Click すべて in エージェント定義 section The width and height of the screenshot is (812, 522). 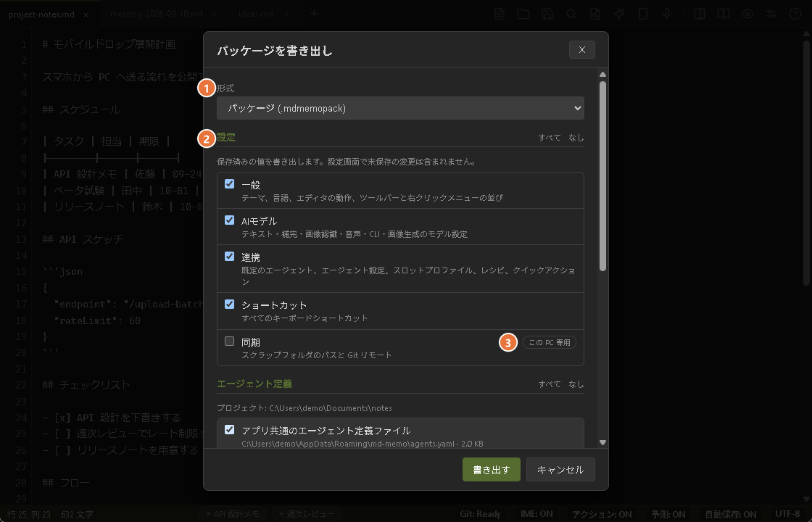tap(550, 384)
